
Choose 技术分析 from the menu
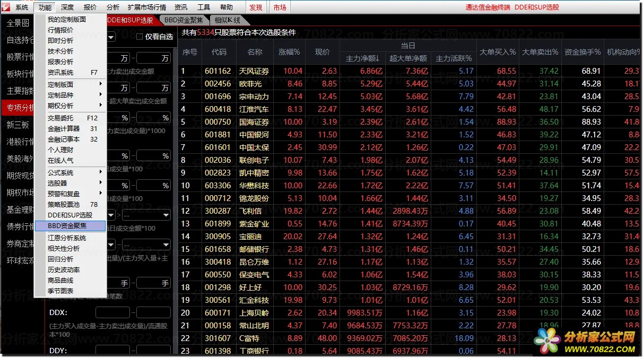point(70,51)
